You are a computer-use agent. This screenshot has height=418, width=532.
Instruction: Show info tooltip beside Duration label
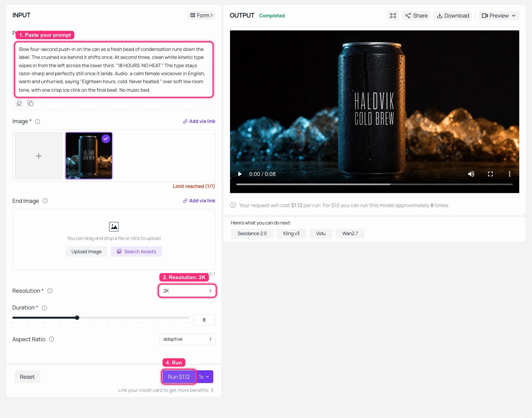pos(44,308)
